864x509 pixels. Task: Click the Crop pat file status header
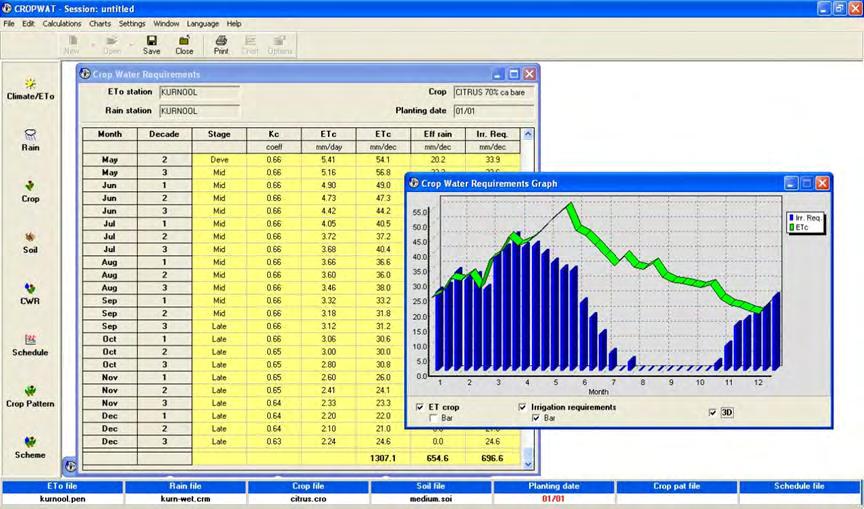[677, 486]
